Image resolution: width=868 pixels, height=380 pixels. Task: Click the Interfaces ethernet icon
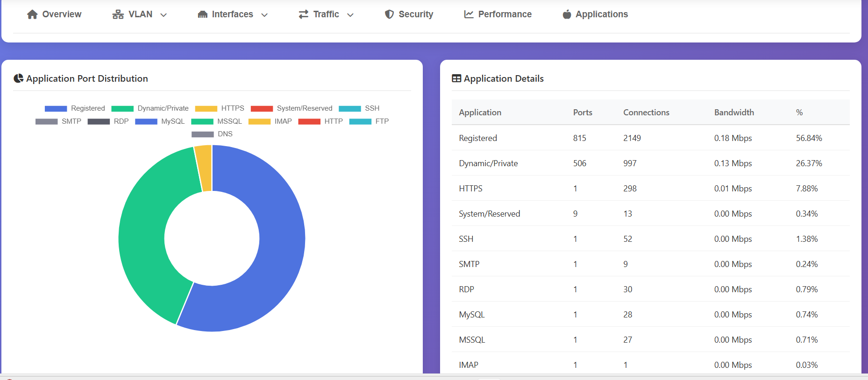tap(202, 14)
